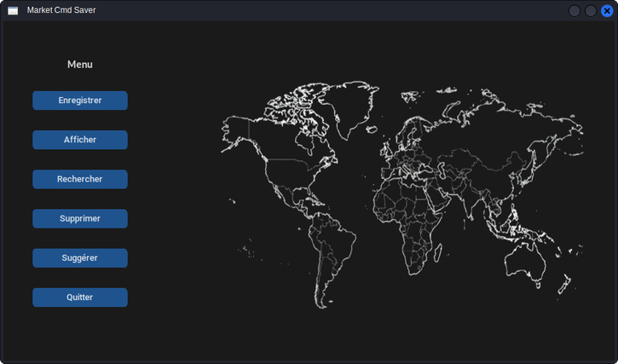Select the United States on the map
618x364 pixels.
point(293,171)
